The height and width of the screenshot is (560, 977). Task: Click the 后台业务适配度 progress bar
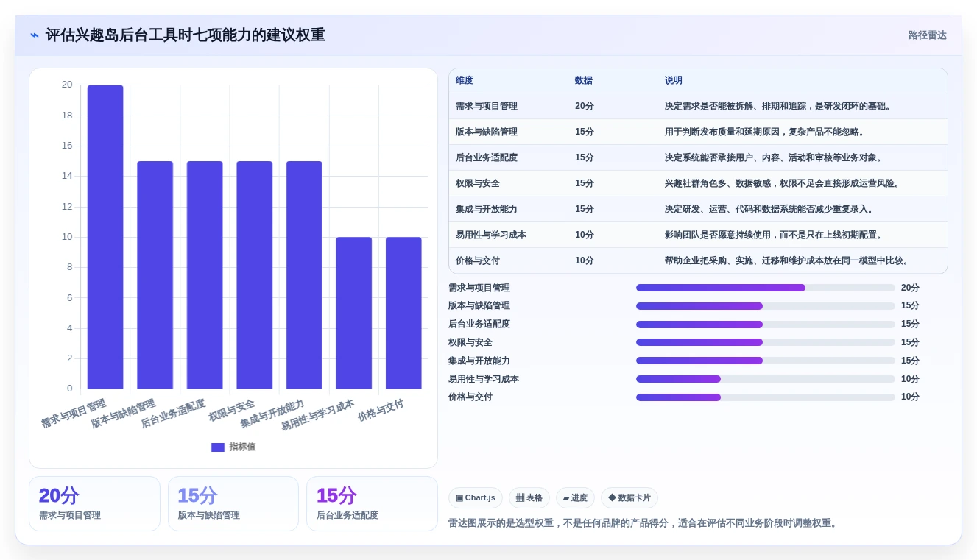pos(766,325)
